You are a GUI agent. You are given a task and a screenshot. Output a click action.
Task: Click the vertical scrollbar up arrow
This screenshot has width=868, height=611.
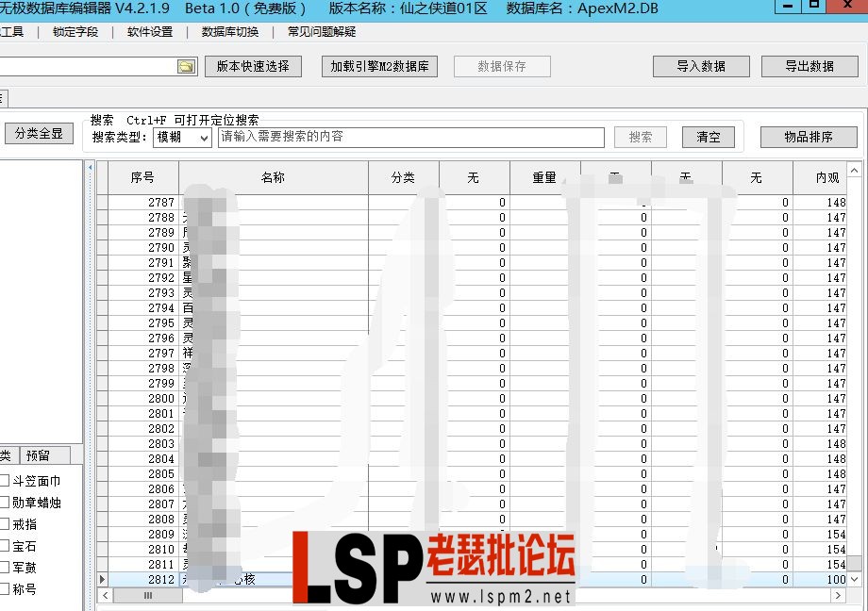click(x=854, y=171)
